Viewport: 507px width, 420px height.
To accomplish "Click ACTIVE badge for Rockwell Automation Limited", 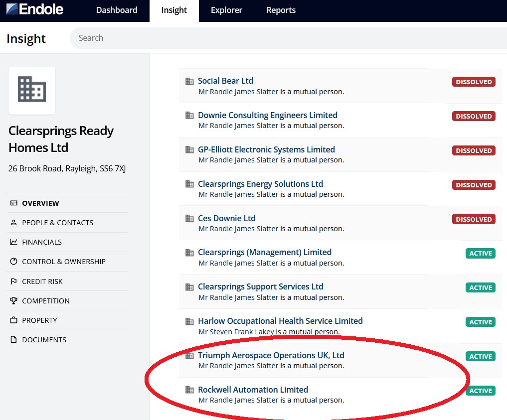I will pyautogui.click(x=481, y=391).
